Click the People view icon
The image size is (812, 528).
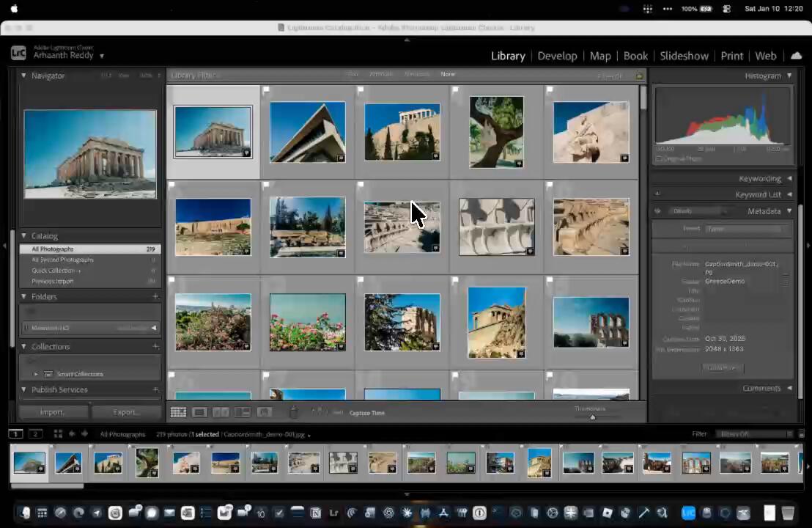(265, 413)
